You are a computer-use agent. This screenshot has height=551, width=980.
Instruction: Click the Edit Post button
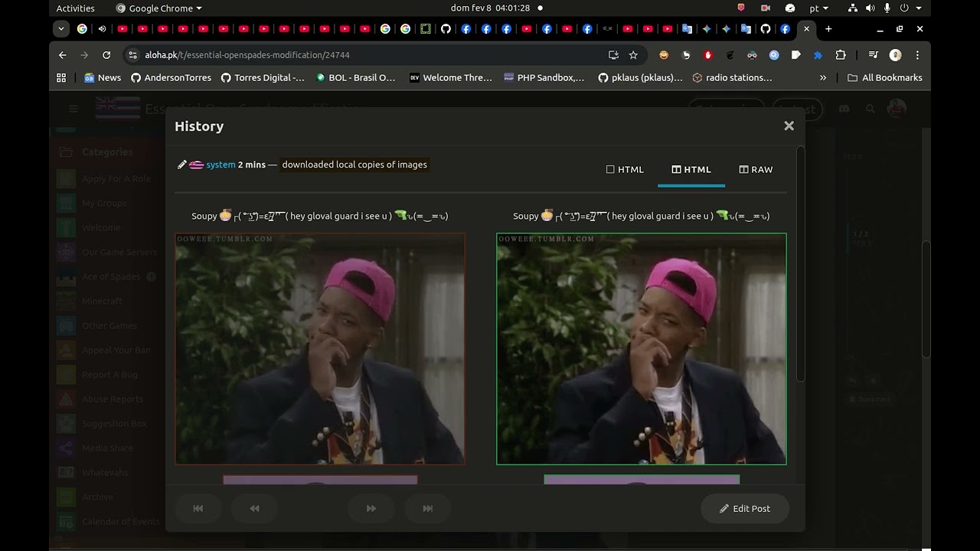744,509
